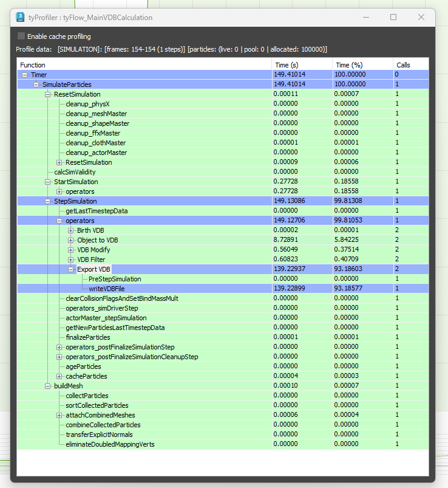Collapse the Export VDB operator

pos(71,269)
